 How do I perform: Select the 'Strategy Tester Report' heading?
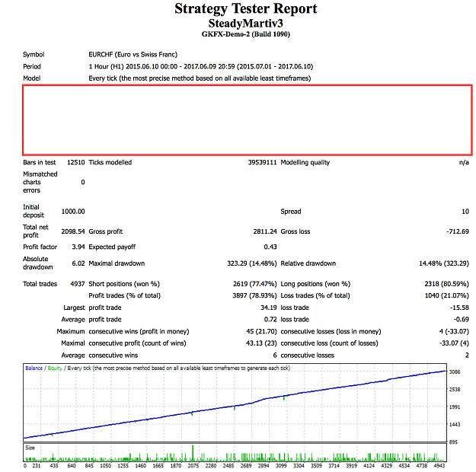pyautogui.click(x=245, y=9)
